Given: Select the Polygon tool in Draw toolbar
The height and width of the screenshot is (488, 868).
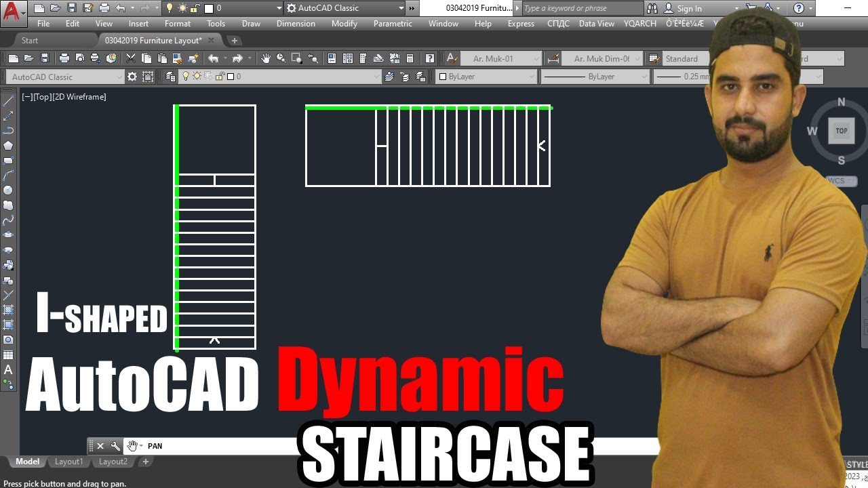Looking at the screenshot, I should pyautogui.click(x=8, y=145).
